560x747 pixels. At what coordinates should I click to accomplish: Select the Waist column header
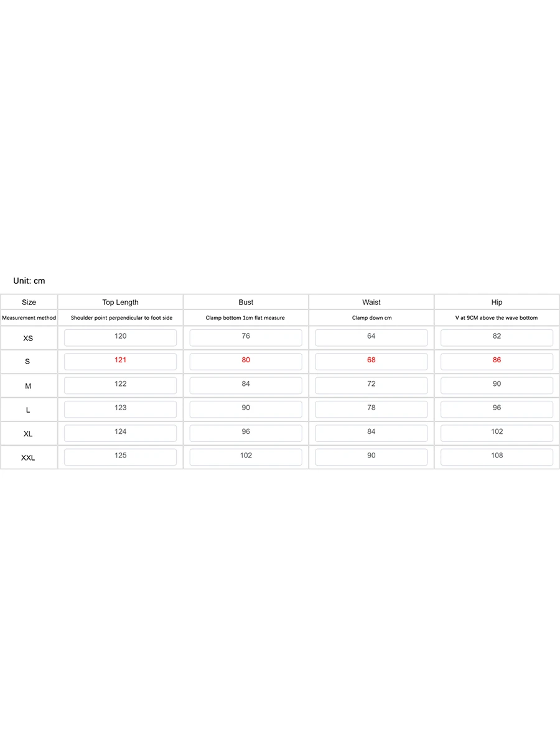(371, 303)
